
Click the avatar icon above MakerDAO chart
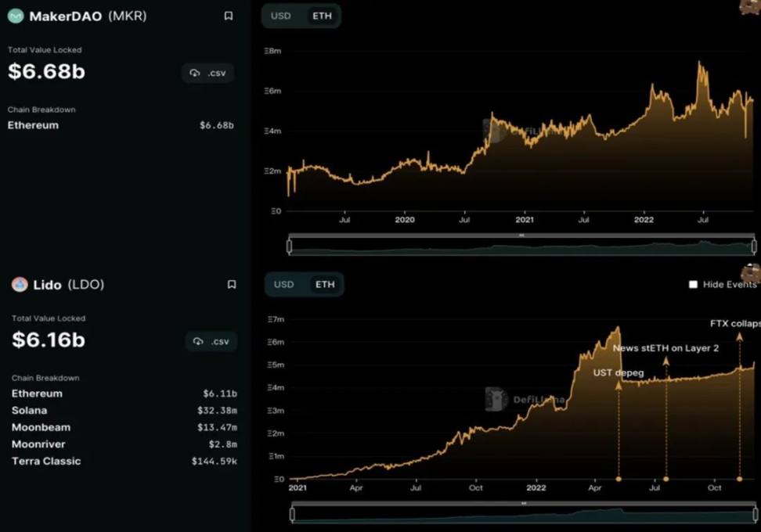(x=750, y=6)
